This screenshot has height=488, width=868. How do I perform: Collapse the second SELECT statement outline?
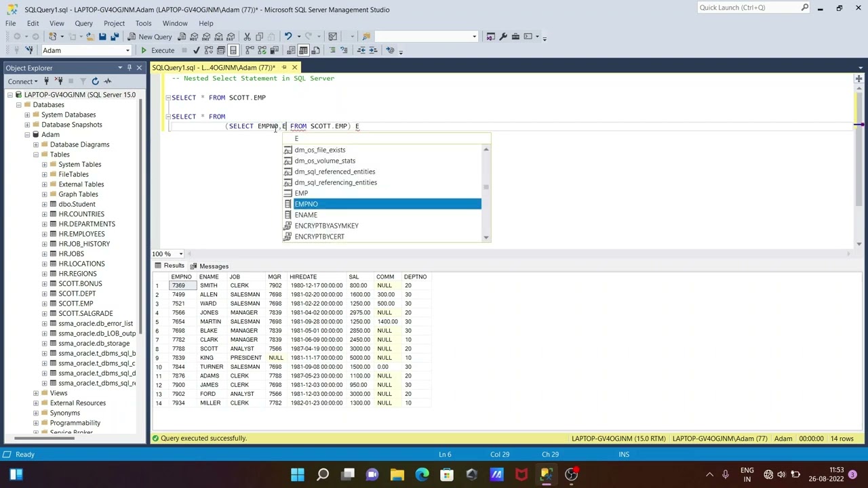pos(168,117)
